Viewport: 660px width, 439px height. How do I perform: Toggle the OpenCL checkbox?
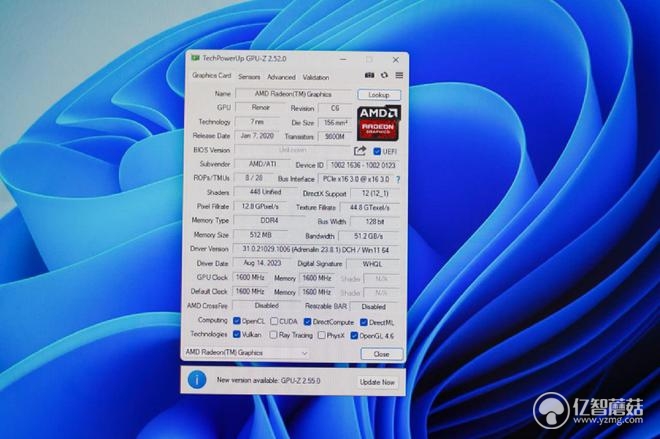[237, 321]
